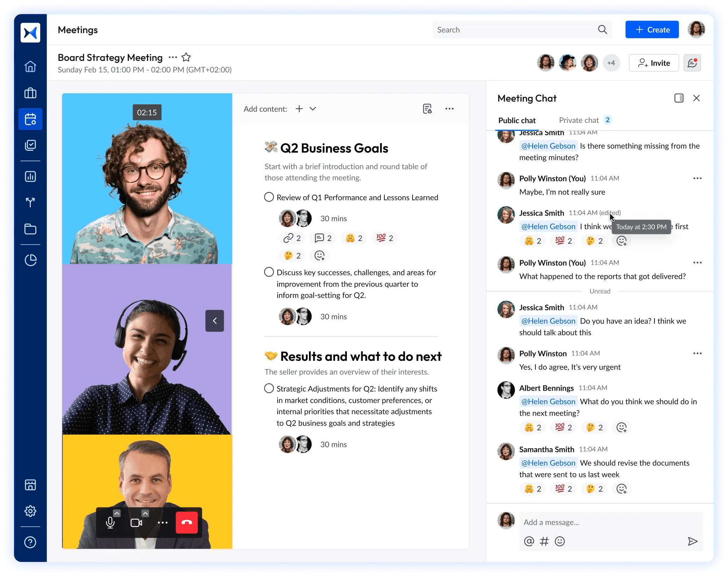Click the red hang up call button

point(187,522)
